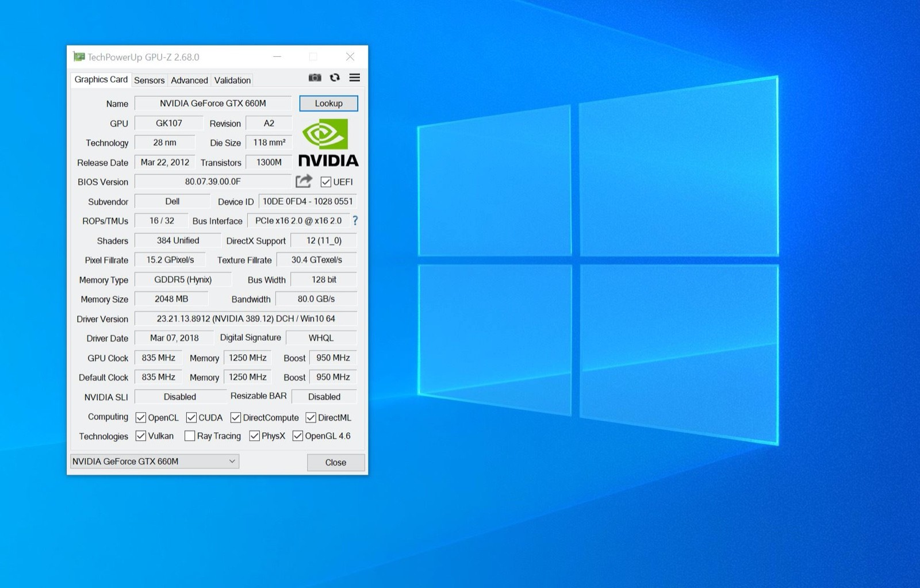Close the GPU-Z window with X
The width and height of the screenshot is (920, 588).
click(x=350, y=56)
